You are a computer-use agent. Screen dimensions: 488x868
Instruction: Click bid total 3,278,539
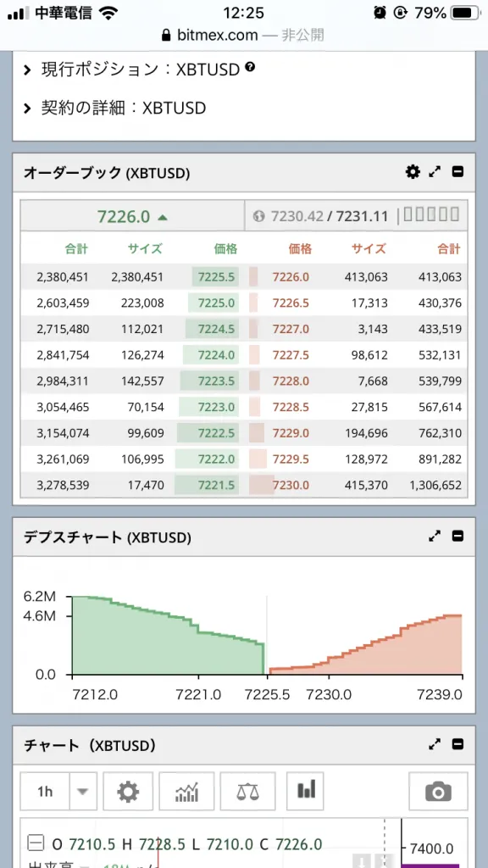coord(63,485)
